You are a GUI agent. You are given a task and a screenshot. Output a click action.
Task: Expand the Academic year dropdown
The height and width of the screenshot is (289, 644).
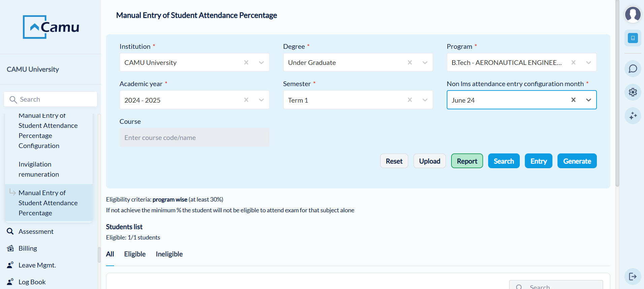point(261,100)
